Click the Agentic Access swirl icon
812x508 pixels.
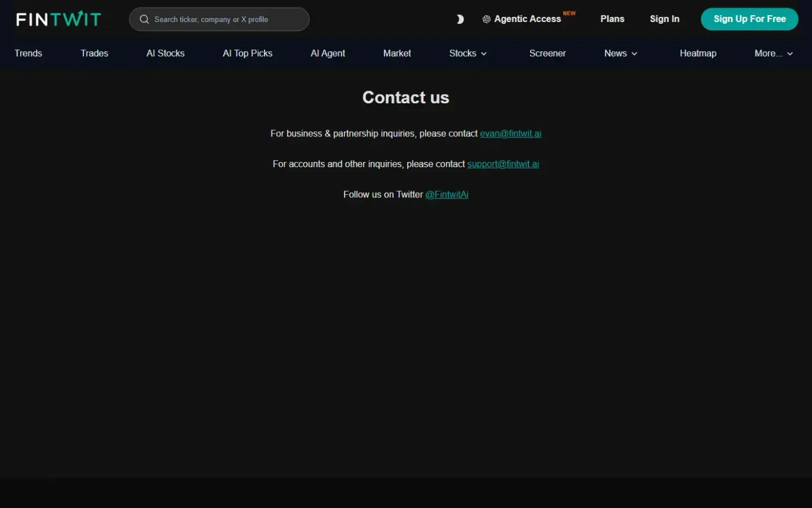(x=487, y=19)
